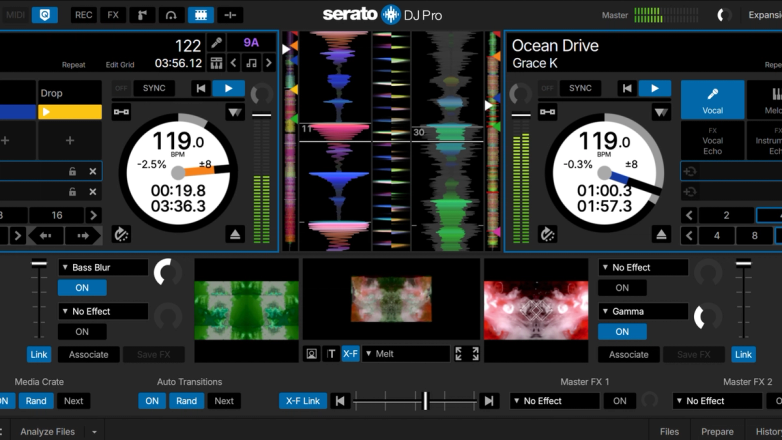Delete the first saved loop with X

click(x=93, y=172)
